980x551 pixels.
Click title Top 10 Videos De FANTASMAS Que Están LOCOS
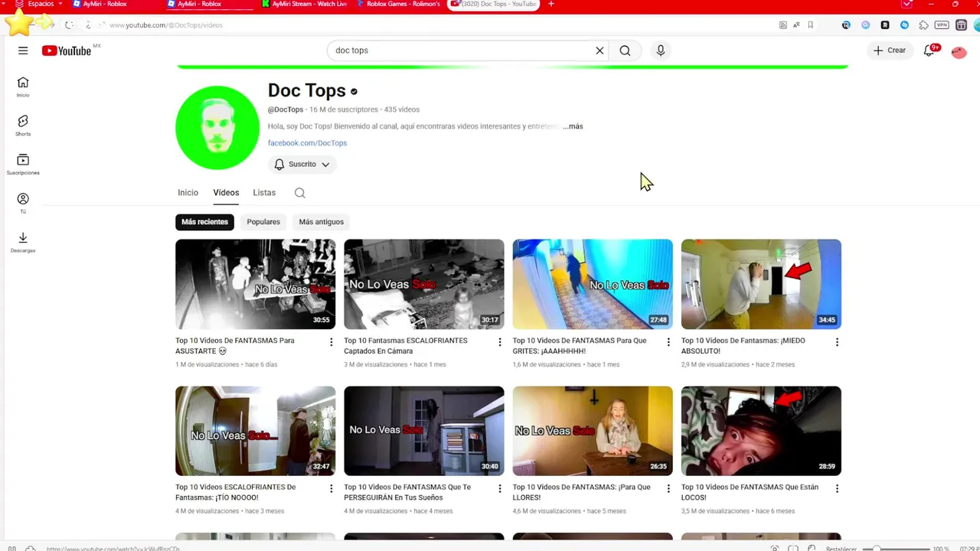click(x=750, y=492)
